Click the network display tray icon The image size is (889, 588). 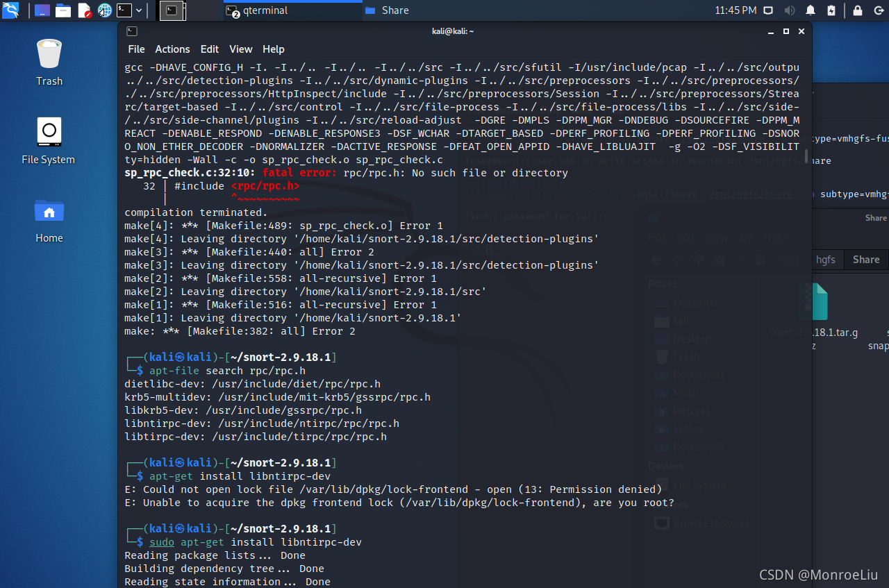click(x=768, y=10)
